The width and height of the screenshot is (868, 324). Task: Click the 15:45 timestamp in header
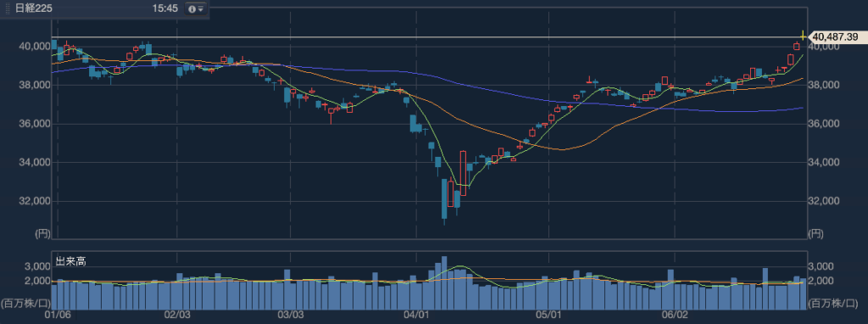coord(164,8)
